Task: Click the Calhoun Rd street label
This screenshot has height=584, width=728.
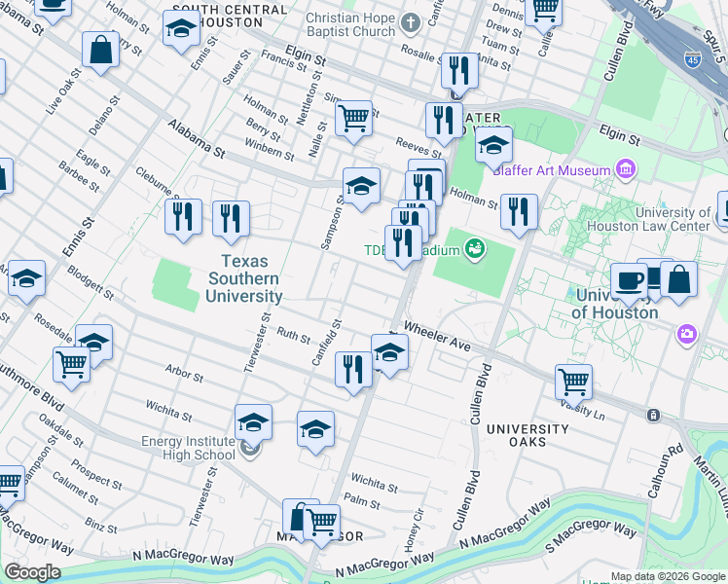Action: pos(666,470)
